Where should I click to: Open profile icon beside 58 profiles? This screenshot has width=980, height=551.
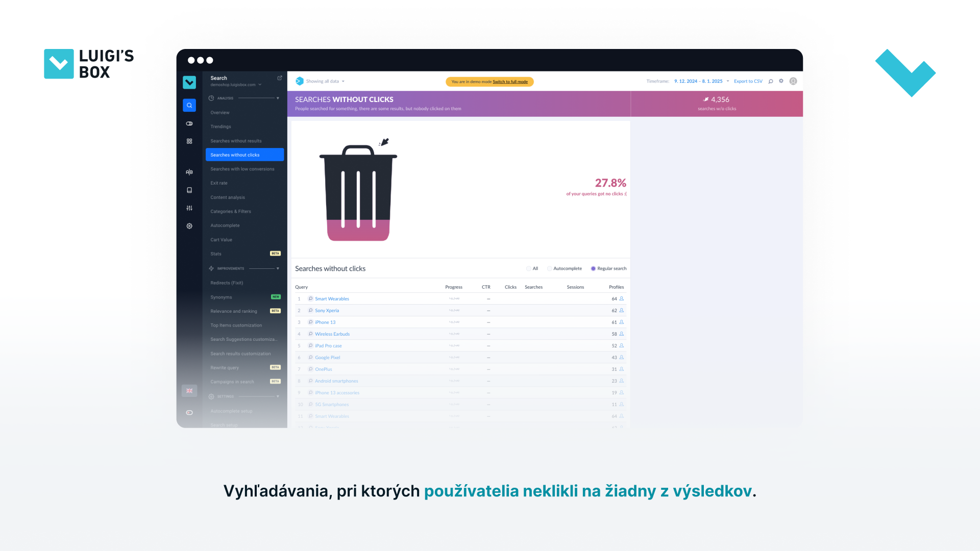coord(622,334)
